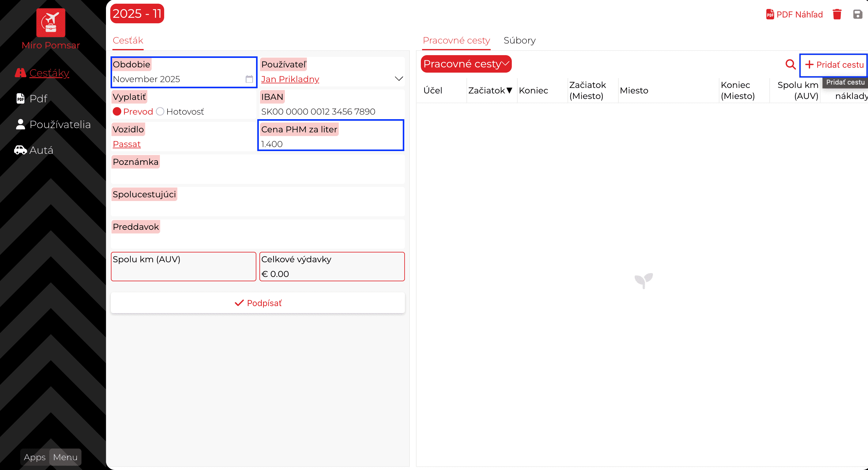Select the Hotovosť radio option

click(x=160, y=112)
